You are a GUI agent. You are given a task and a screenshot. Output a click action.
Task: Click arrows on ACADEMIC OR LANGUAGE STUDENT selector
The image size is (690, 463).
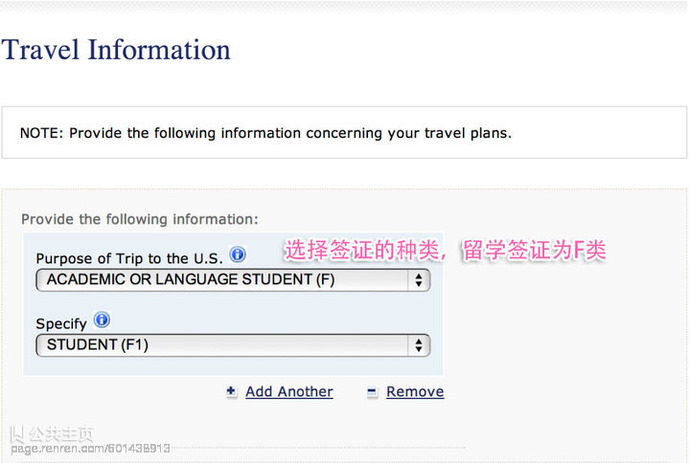point(418,280)
